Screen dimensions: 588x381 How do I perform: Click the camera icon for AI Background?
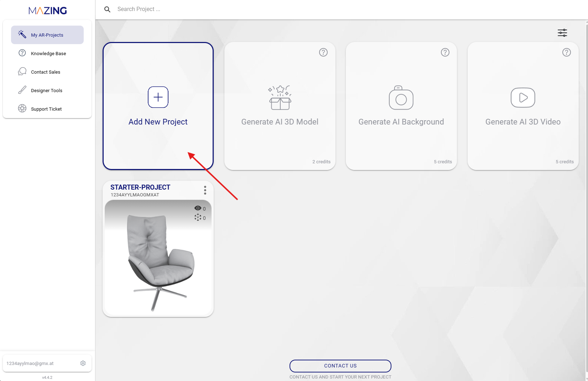coord(401,98)
